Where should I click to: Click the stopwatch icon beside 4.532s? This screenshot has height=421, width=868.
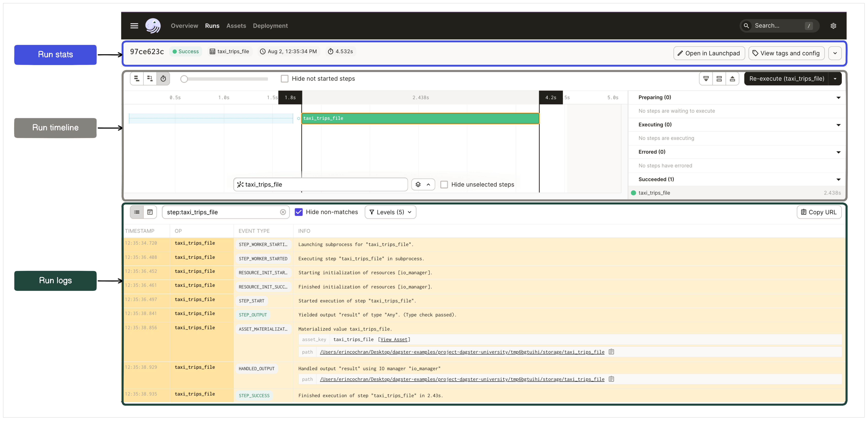331,52
